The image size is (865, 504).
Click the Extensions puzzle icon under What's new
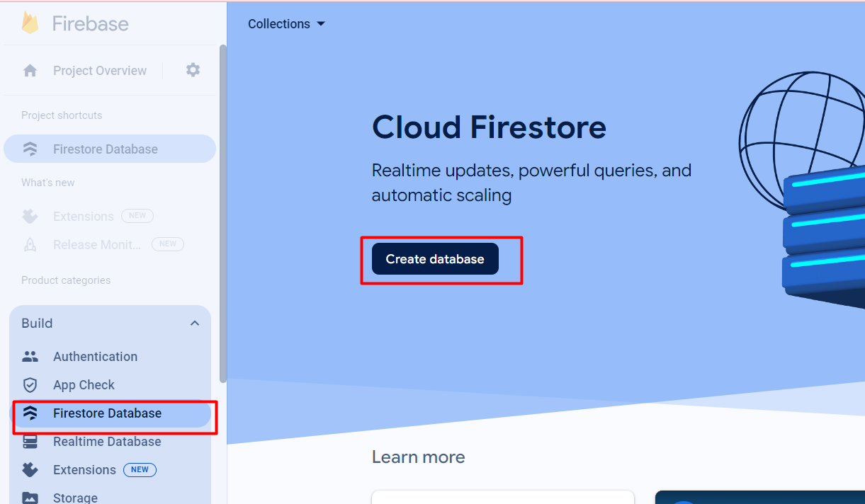click(x=30, y=217)
